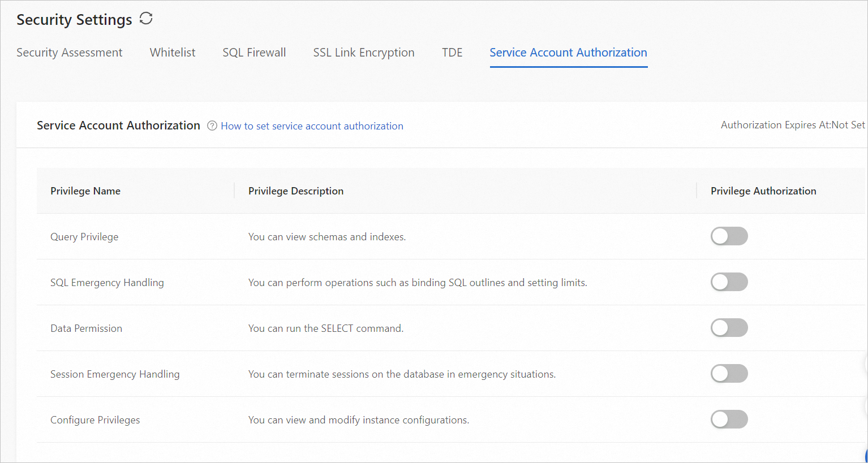The height and width of the screenshot is (463, 868).
Task: Select the TDE tab
Action: pos(452,53)
